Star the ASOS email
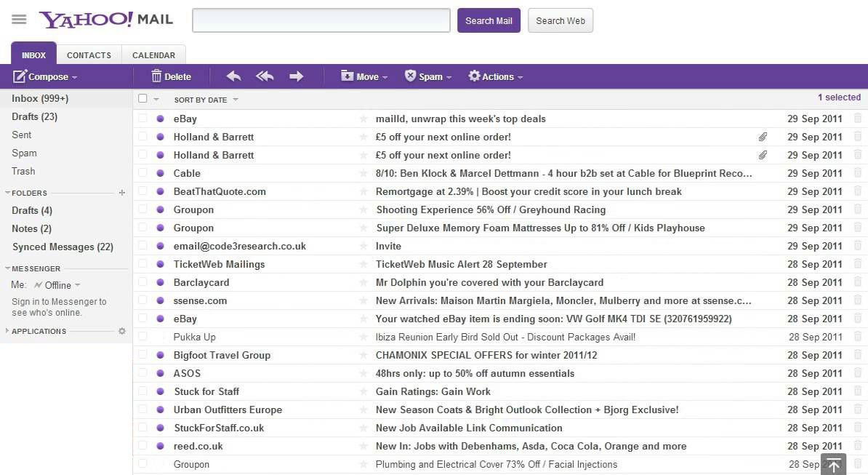The width and height of the screenshot is (868, 475). 363,373
